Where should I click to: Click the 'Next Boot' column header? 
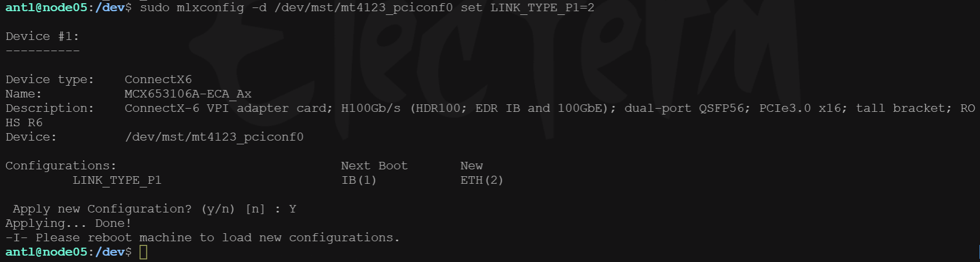(x=374, y=166)
